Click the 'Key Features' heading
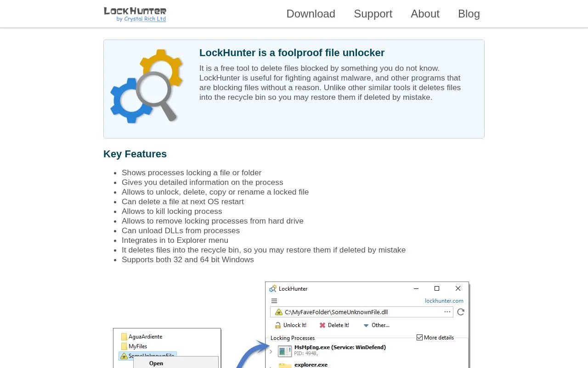The width and height of the screenshot is (588, 368). 135,154
